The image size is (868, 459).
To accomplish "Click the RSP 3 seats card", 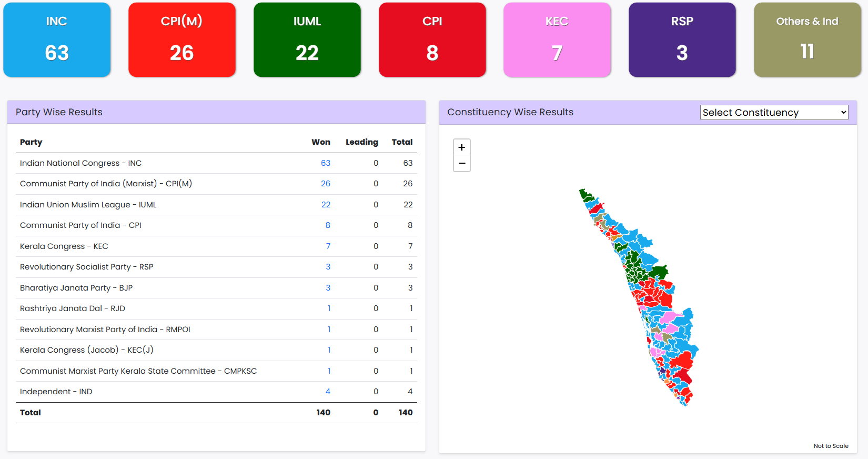I will (x=682, y=39).
